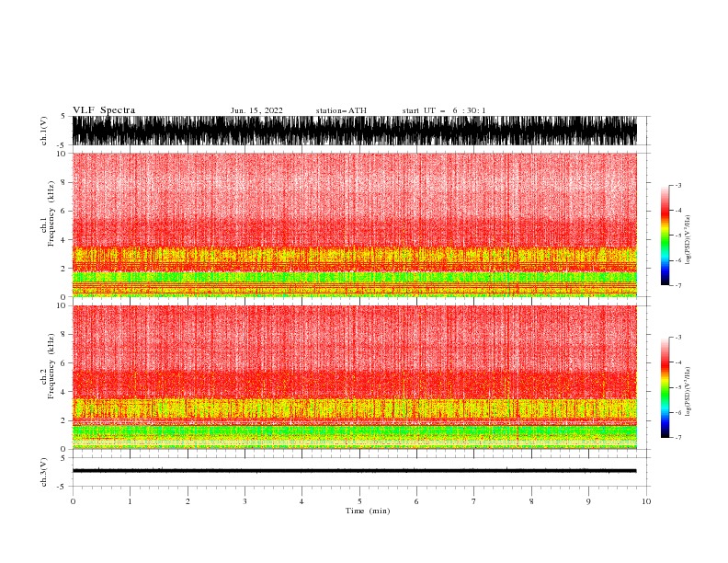Click time axis tick label "3"
Viewport: 728px width, 563px height.
pos(245,501)
